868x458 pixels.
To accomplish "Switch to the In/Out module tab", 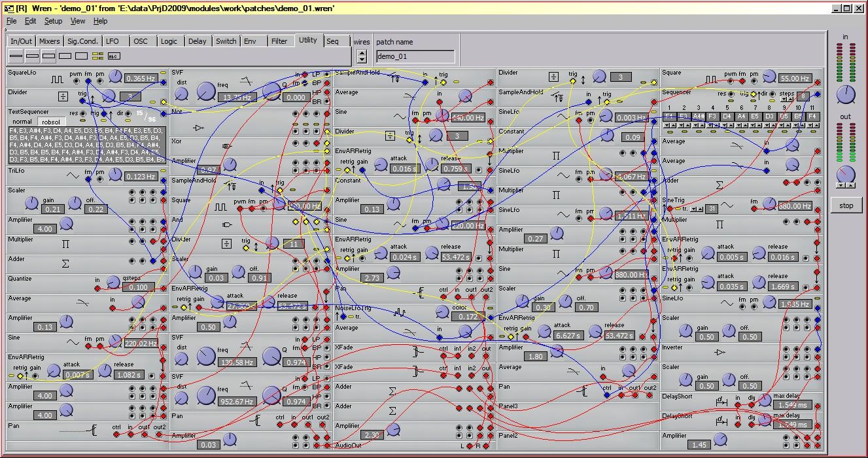I will 22,41.
